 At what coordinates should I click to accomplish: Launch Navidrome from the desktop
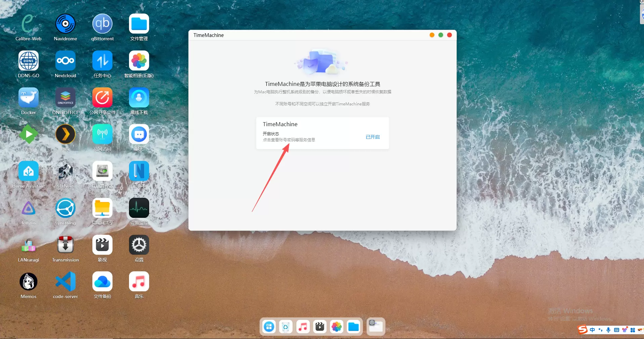pos(65,24)
